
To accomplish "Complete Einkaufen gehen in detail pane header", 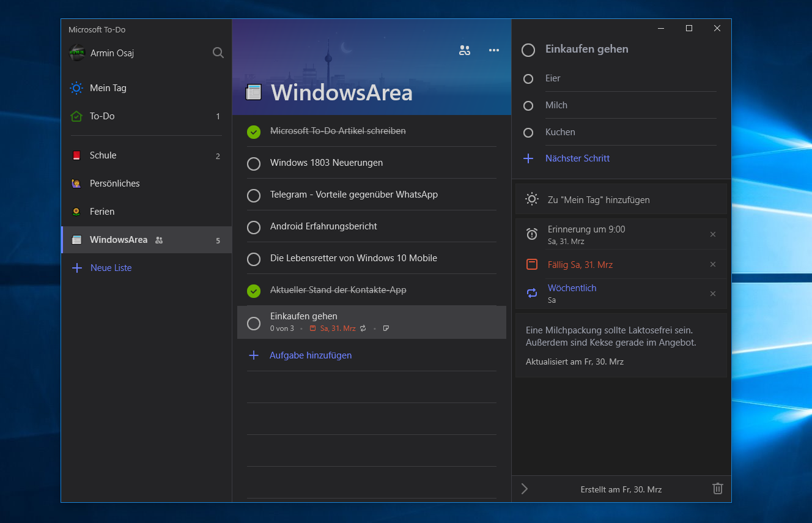I will 528,50.
